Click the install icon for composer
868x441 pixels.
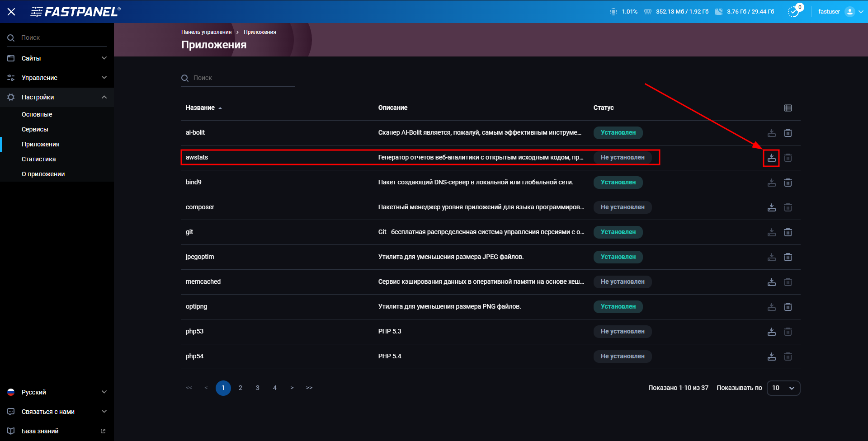tap(772, 207)
